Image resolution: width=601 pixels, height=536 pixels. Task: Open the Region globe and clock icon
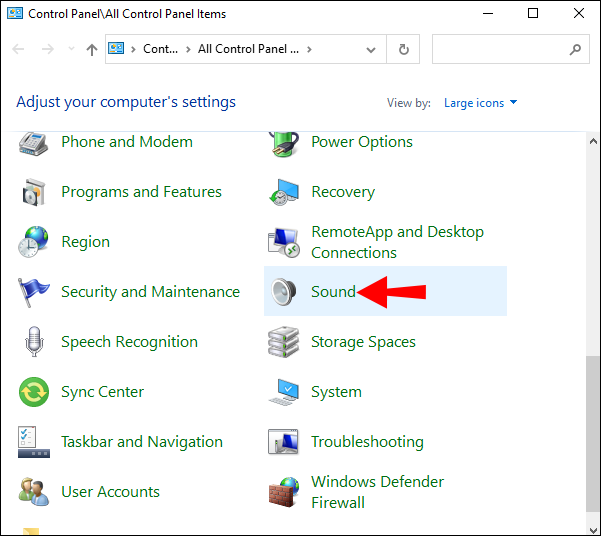pos(33,242)
